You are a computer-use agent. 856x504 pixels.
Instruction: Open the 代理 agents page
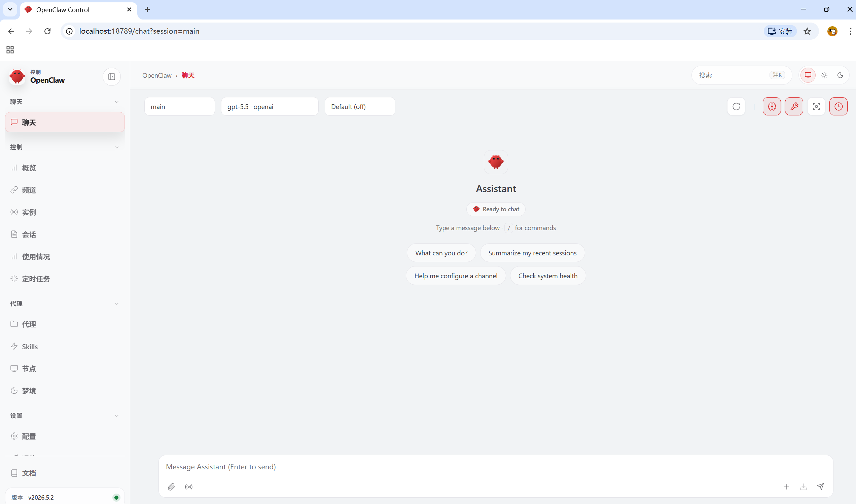pos(65,324)
